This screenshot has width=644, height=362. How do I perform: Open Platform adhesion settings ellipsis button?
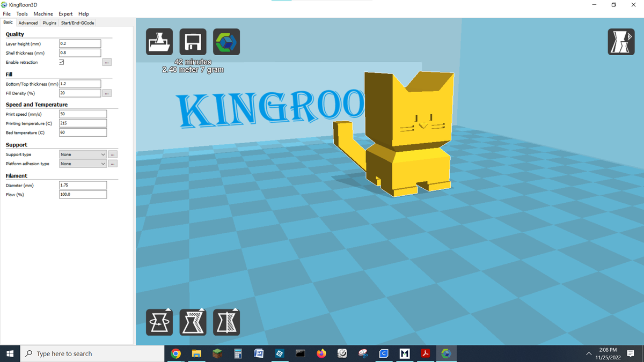112,164
